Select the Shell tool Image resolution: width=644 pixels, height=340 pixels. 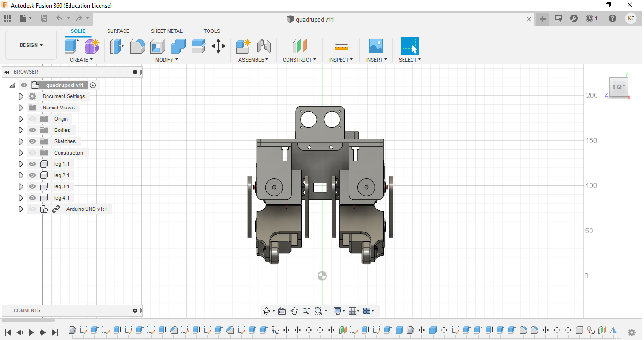pos(157,46)
